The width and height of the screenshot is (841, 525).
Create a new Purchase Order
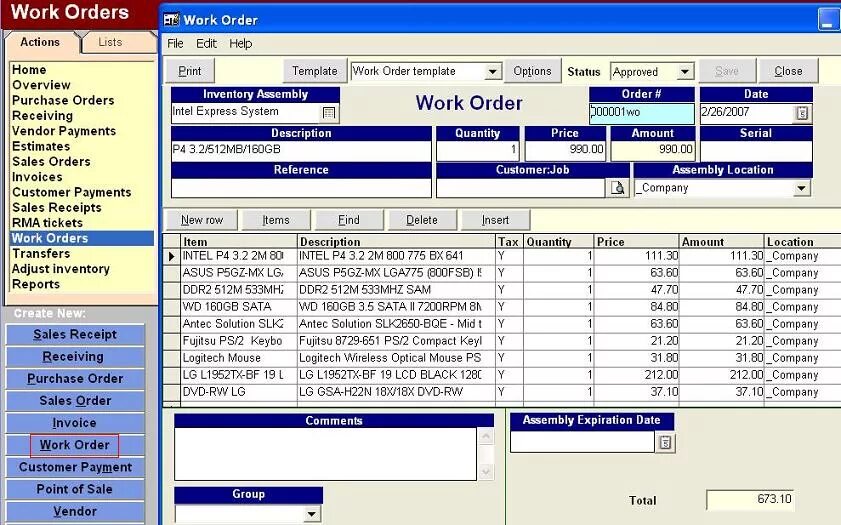(75, 379)
